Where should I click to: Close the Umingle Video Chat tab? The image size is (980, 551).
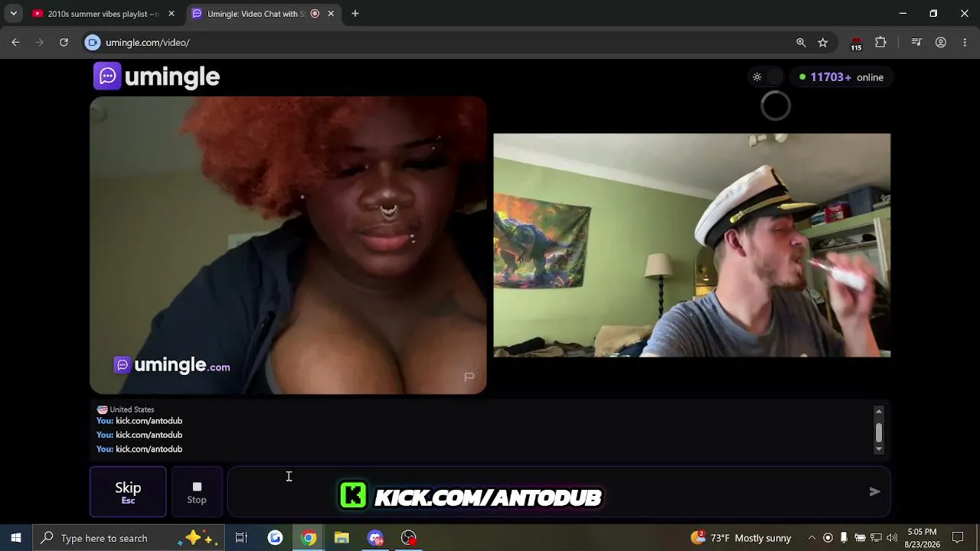click(331, 14)
